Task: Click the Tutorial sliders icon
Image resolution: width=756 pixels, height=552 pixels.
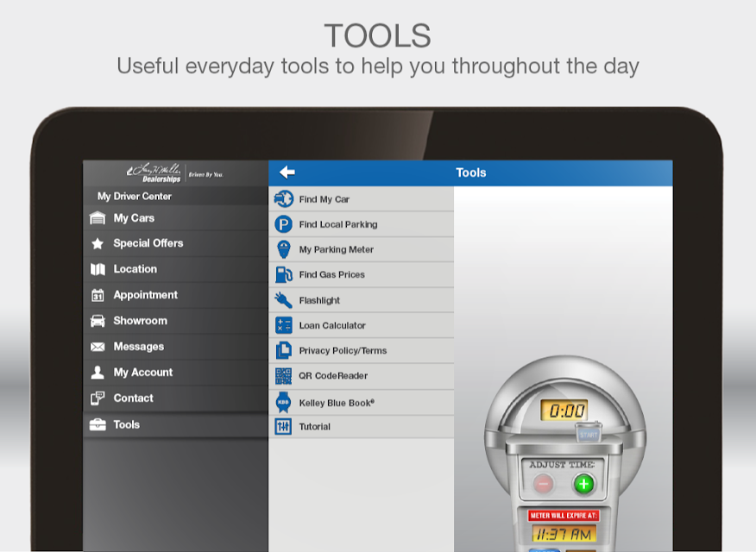Action: click(283, 426)
